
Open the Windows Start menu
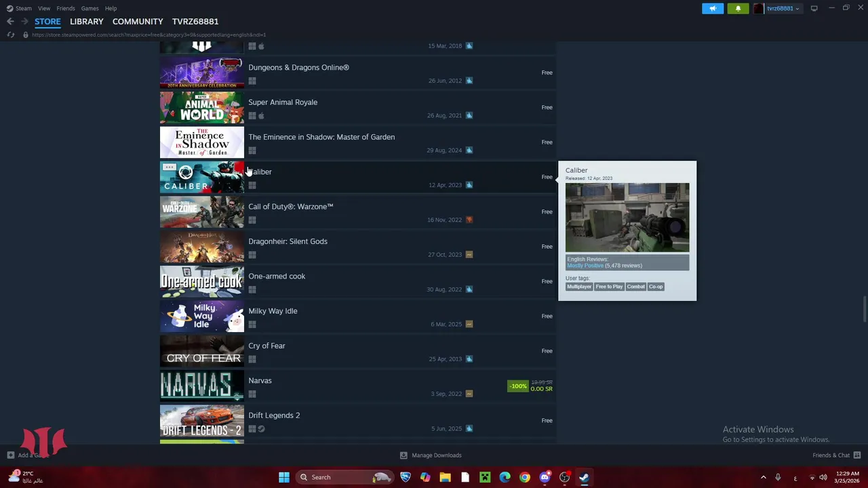click(x=284, y=477)
